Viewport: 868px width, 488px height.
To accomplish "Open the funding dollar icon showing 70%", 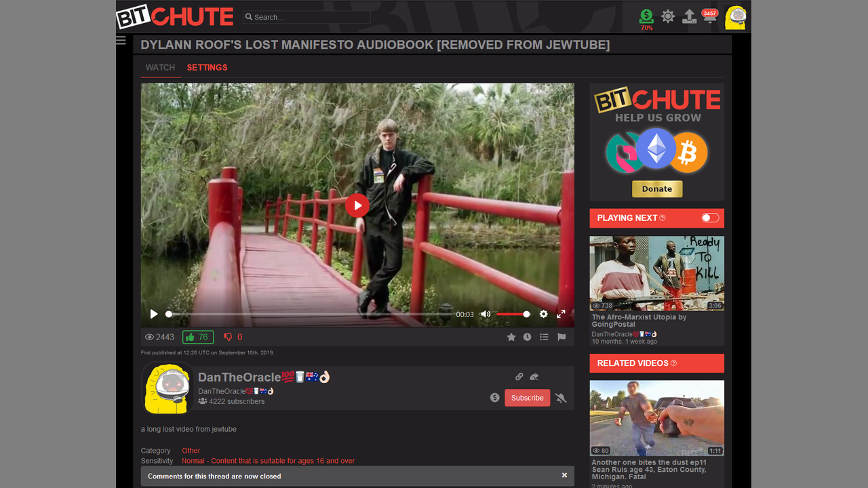I will point(646,16).
